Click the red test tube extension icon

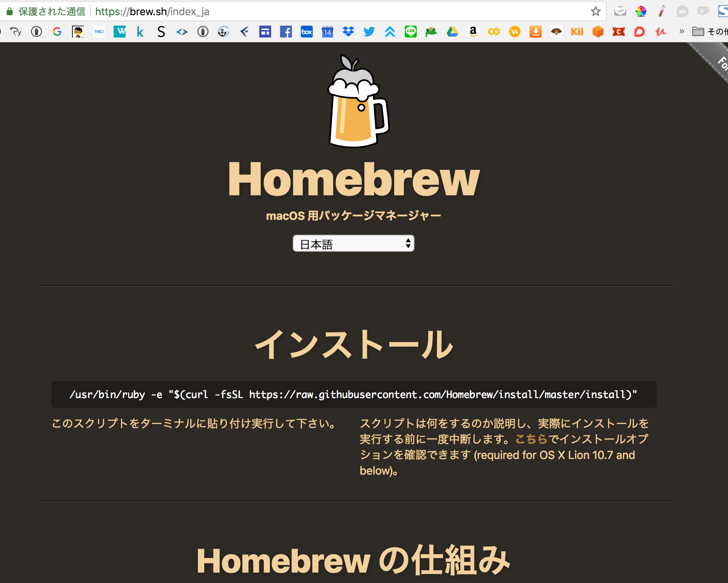click(662, 12)
